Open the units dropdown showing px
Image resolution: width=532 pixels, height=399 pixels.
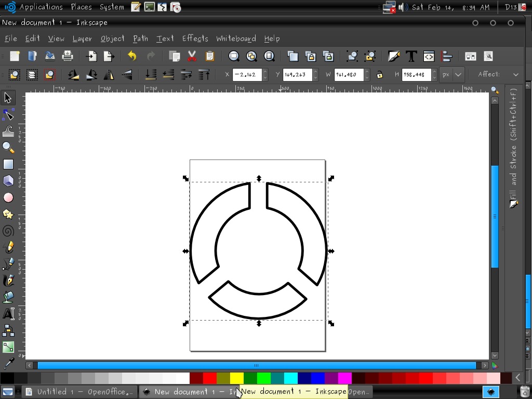pos(451,74)
